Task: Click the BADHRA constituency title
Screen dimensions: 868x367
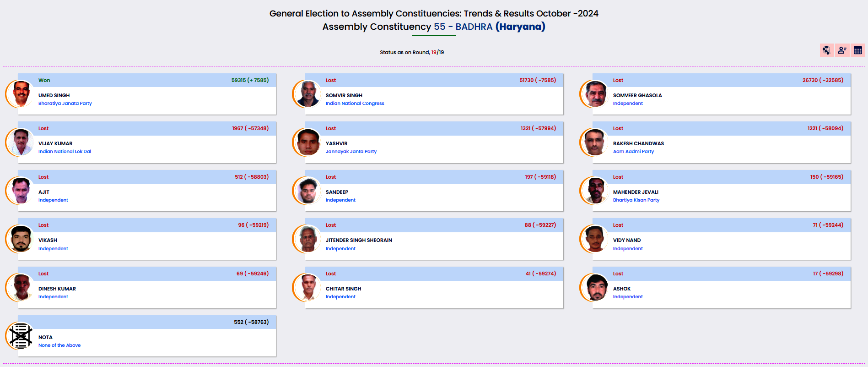Action: 474,27
